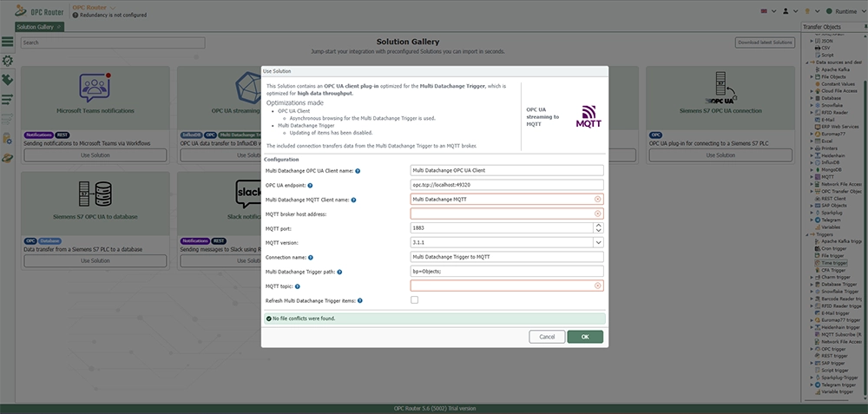Increase the MQTT port value

[598, 226]
